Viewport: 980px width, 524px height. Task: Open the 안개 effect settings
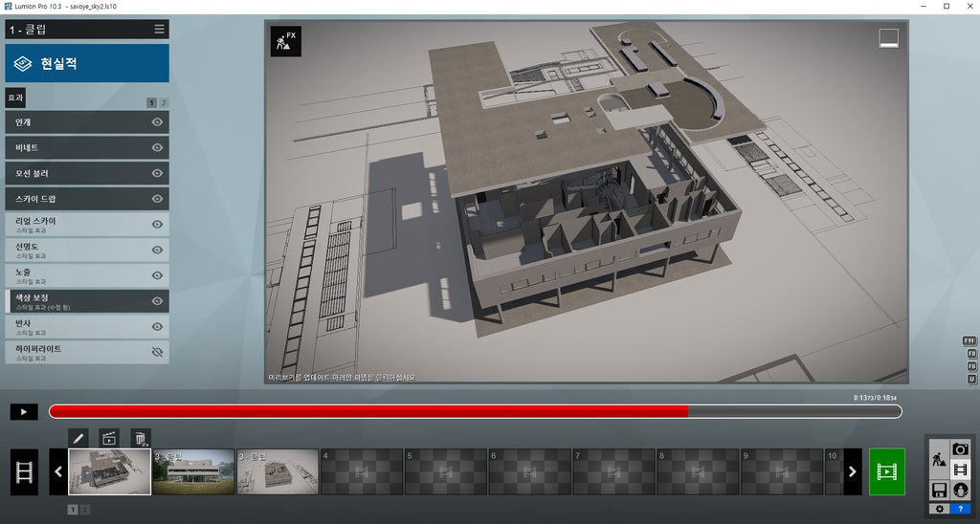pyautogui.click(x=87, y=121)
